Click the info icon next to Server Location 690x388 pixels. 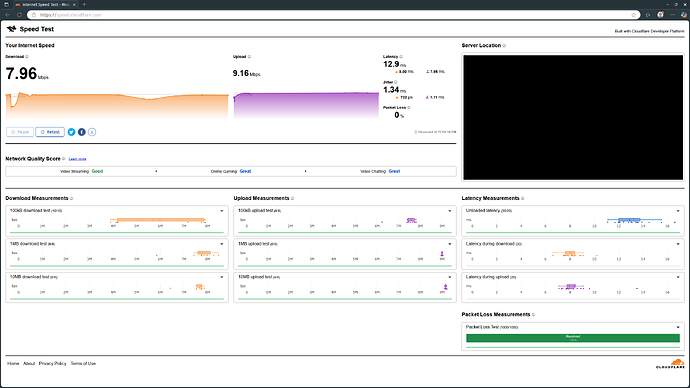pyautogui.click(x=504, y=46)
